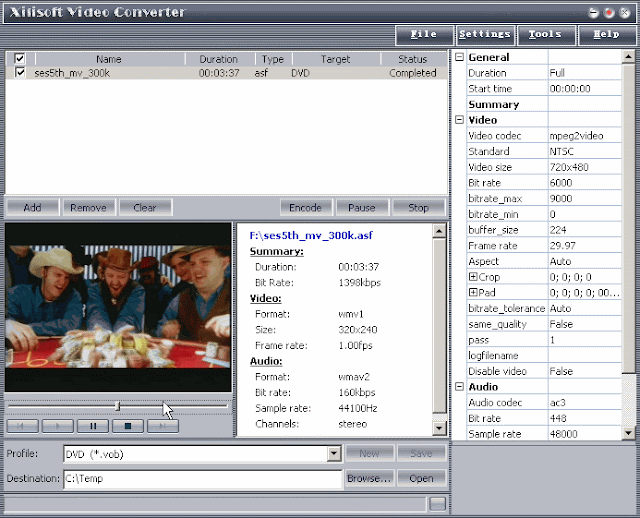Click the settings panel scroll up arrow

[x=629, y=57]
